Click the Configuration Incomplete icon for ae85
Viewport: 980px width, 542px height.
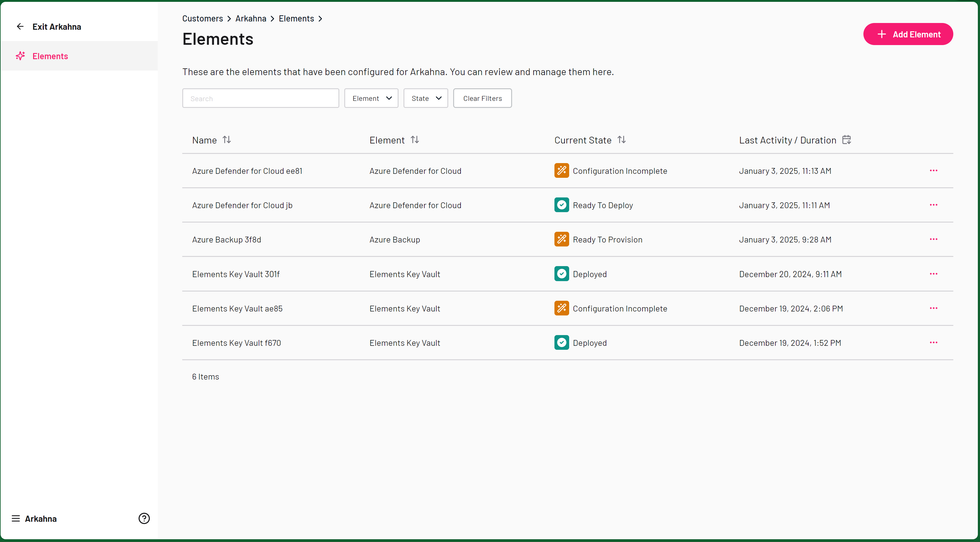[561, 308]
